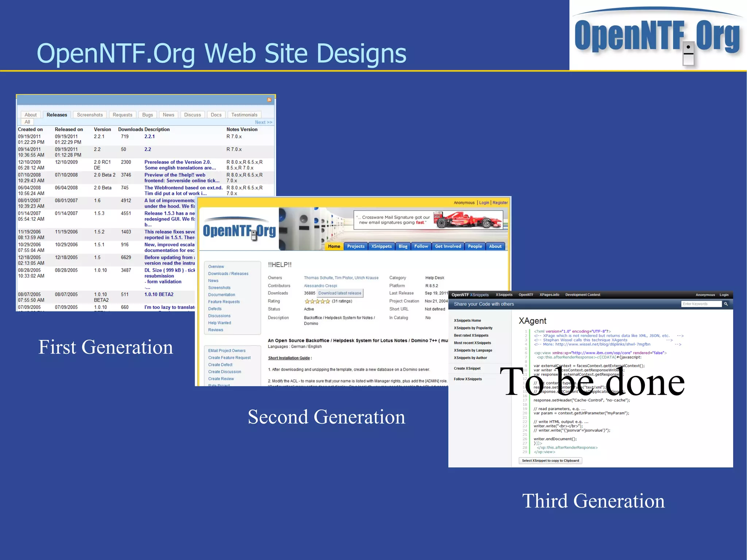Open the Testimonials tab
The image size is (747, 560).
pos(244,115)
